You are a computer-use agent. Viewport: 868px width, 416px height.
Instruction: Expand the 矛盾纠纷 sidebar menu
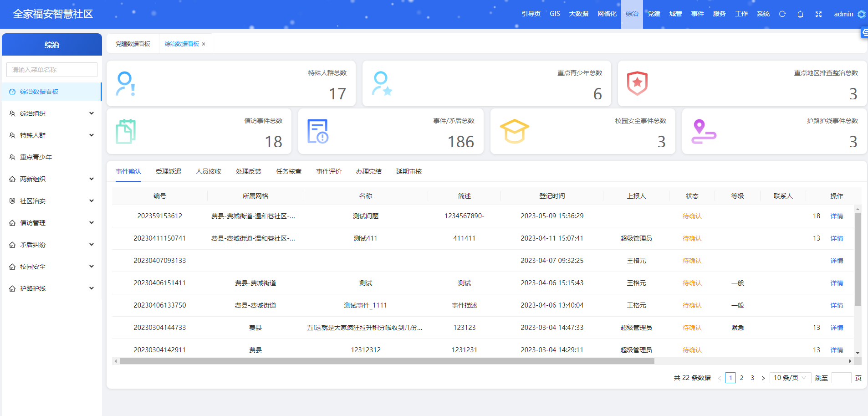51,245
